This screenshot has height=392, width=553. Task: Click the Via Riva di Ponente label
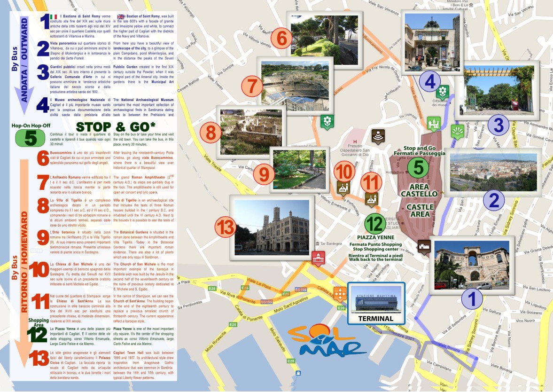[x=238, y=297]
